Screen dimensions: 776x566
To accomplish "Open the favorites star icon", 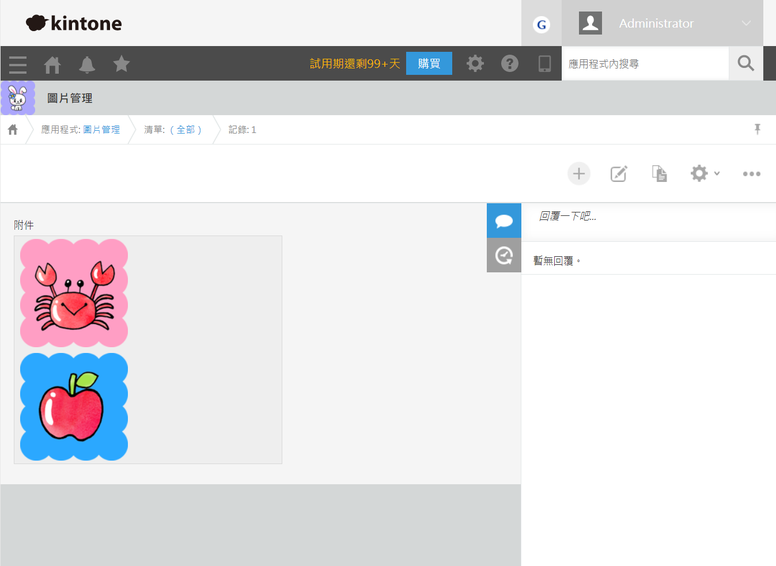I will tap(121, 64).
